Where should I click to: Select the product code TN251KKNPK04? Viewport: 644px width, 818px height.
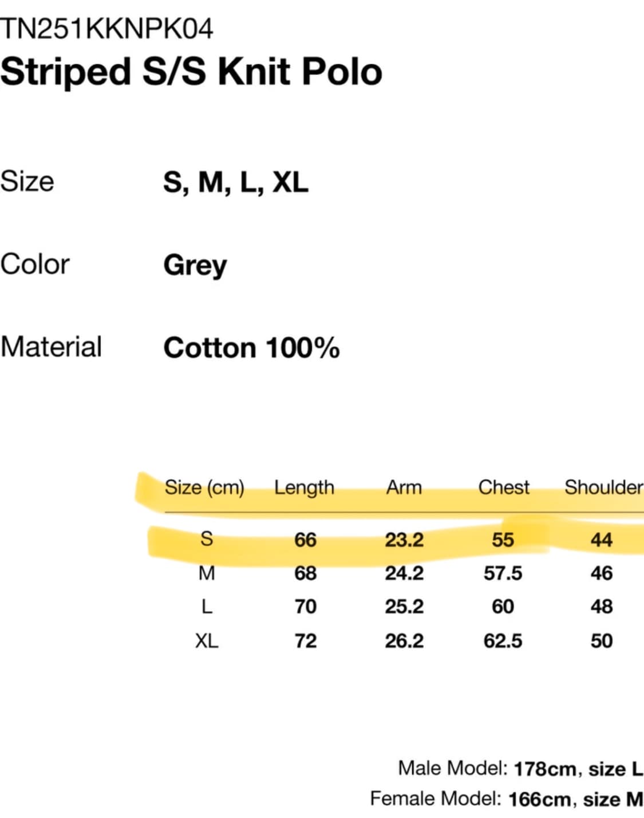coord(106,29)
